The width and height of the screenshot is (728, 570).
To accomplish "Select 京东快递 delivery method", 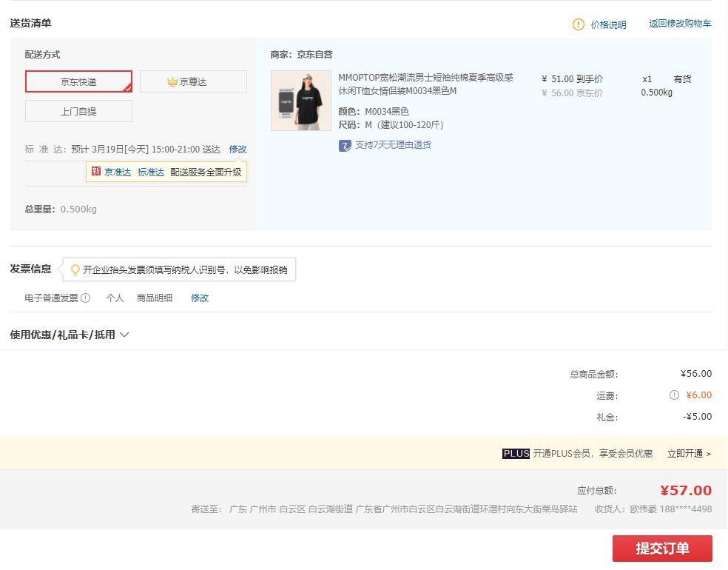I will (x=78, y=81).
